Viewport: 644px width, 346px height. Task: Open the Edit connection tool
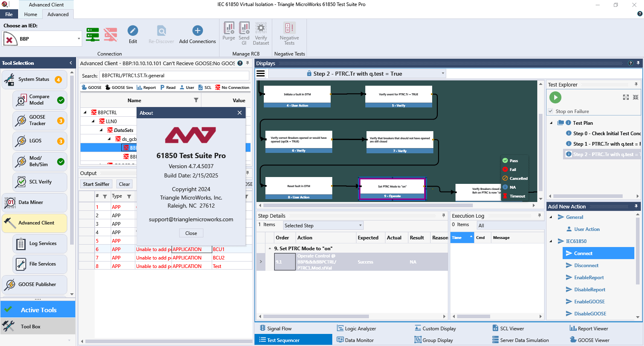(x=133, y=35)
